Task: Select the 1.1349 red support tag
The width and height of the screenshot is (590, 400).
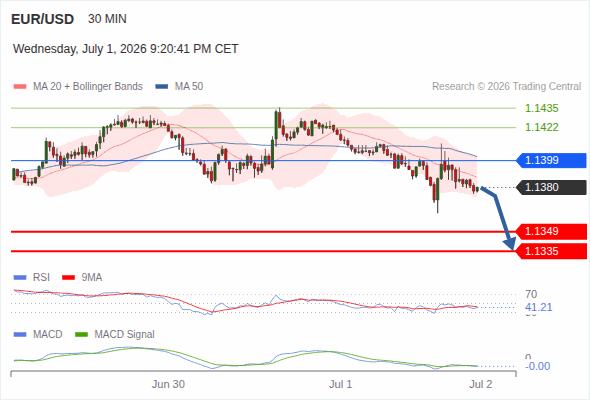Action: [x=551, y=231]
